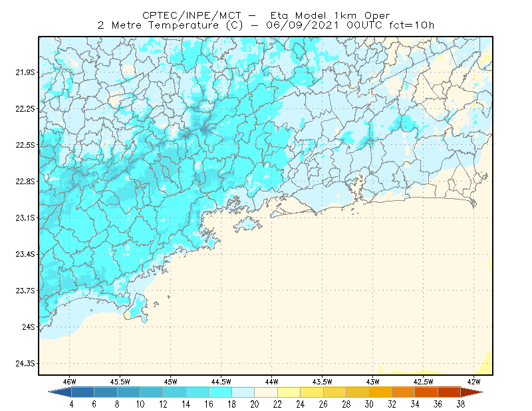This screenshot has height=411, width=532.
Task: Select the 12–14 legend color swatch
Action: pyautogui.click(x=174, y=392)
